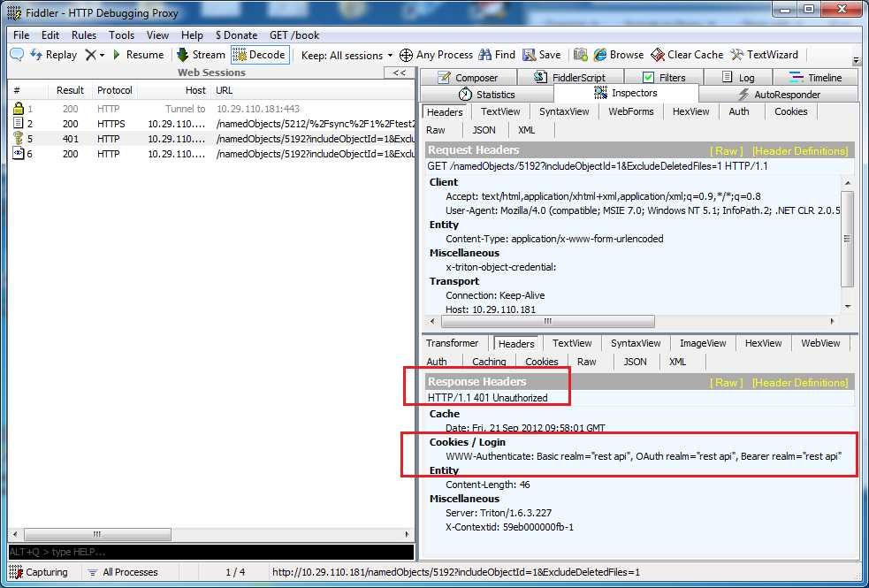Open the Keep: All sessions dropdown
The width and height of the screenshot is (869, 588).
(347, 56)
